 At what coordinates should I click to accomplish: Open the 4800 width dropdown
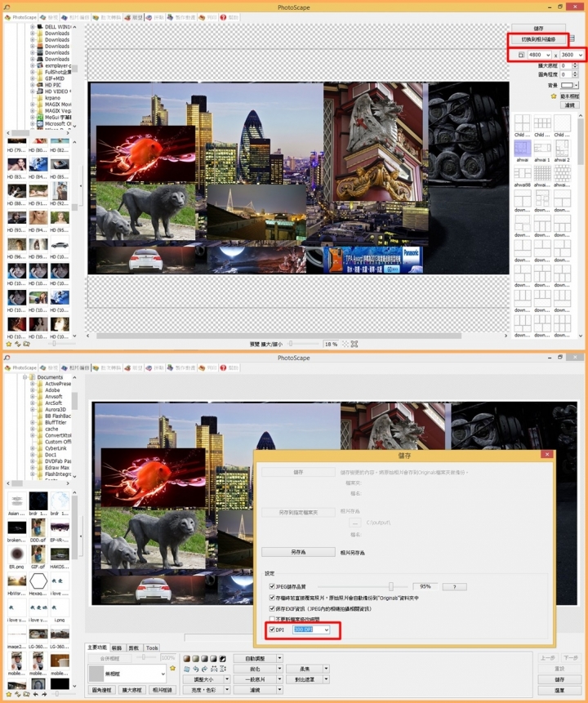point(548,55)
